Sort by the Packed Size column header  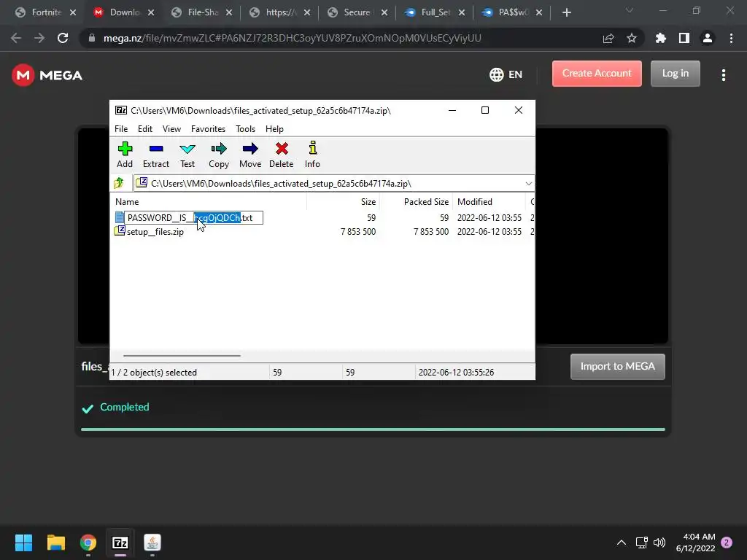(x=416, y=202)
